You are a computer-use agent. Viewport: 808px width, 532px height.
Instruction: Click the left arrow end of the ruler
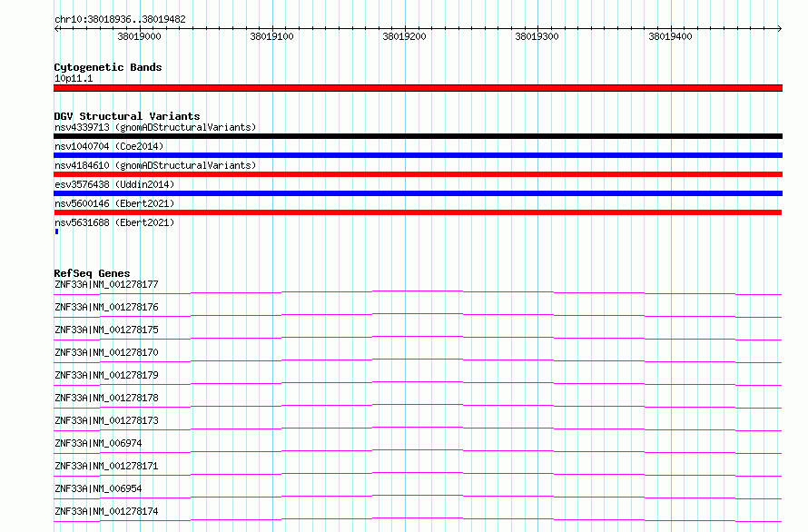click(56, 28)
